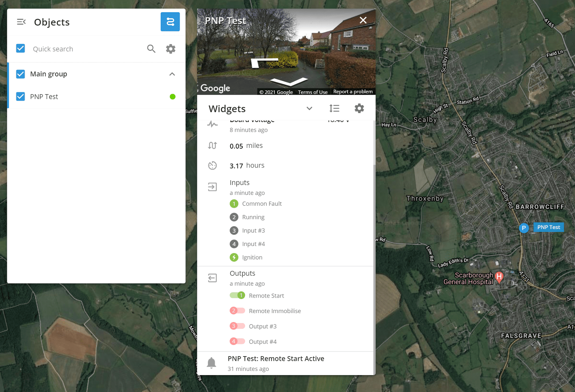Click the blue route tracks button
The image size is (575, 392).
coord(170,22)
